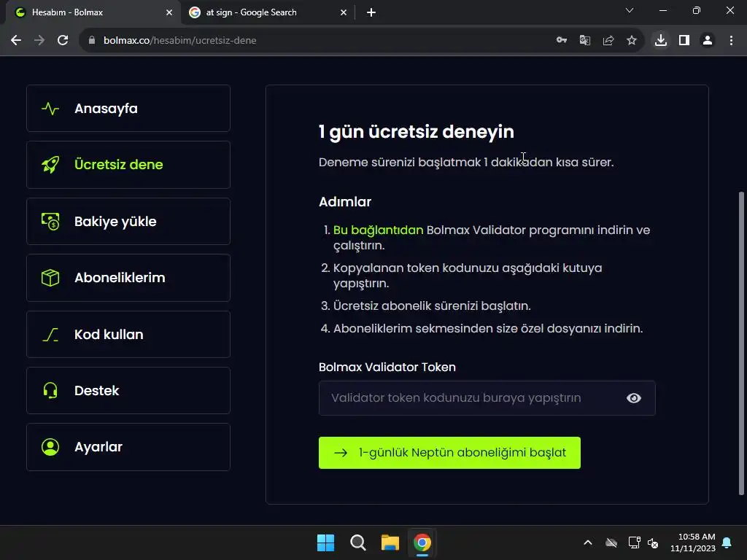Screen dimensions: 747x560
Task: Open the saved passwords key icon
Action: [x=561, y=41]
